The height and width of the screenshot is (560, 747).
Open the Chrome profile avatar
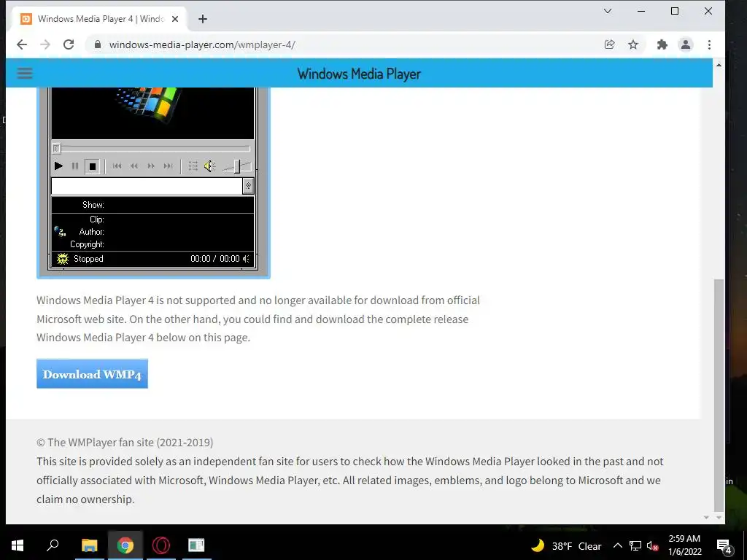pyautogui.click(x=686, y=44)
